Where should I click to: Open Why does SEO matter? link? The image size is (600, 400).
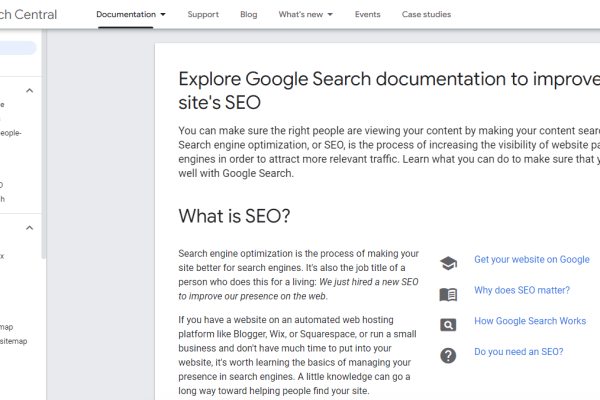pyautogui.click(x=522, y=290)
